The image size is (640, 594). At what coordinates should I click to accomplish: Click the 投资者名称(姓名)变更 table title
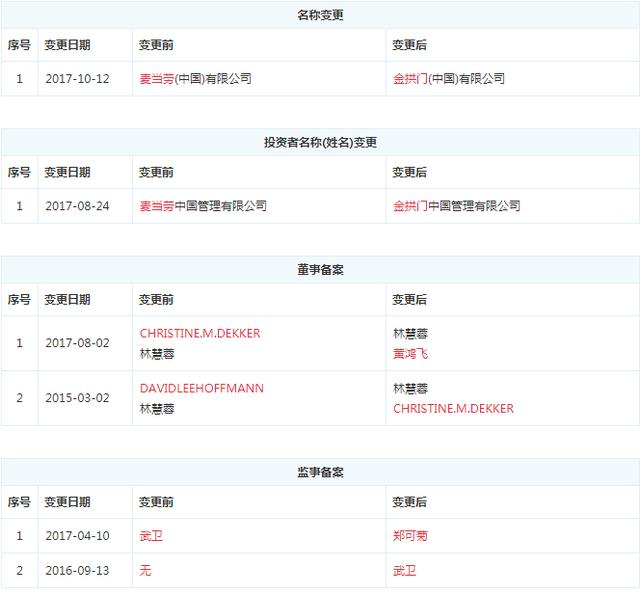320,142
